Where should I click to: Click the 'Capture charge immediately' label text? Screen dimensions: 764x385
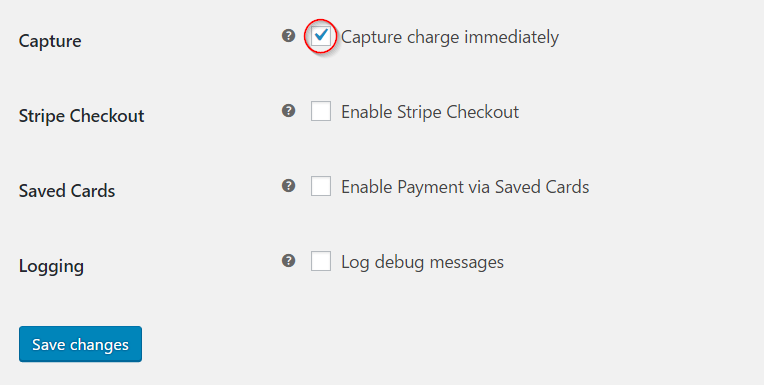point(450,37)
